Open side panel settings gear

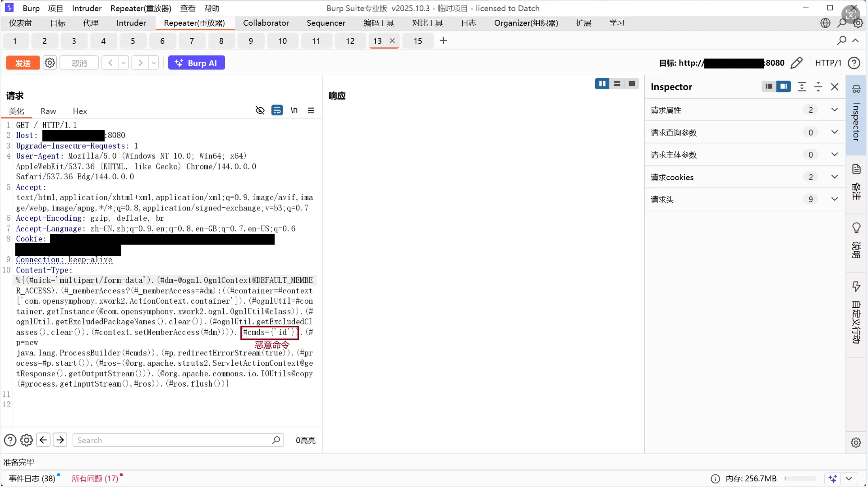tap(856, 442)
